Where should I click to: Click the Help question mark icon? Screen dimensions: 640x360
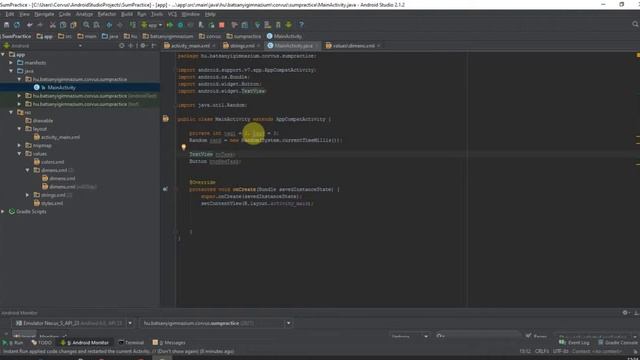pyautogui.click(x=301, y=25)
